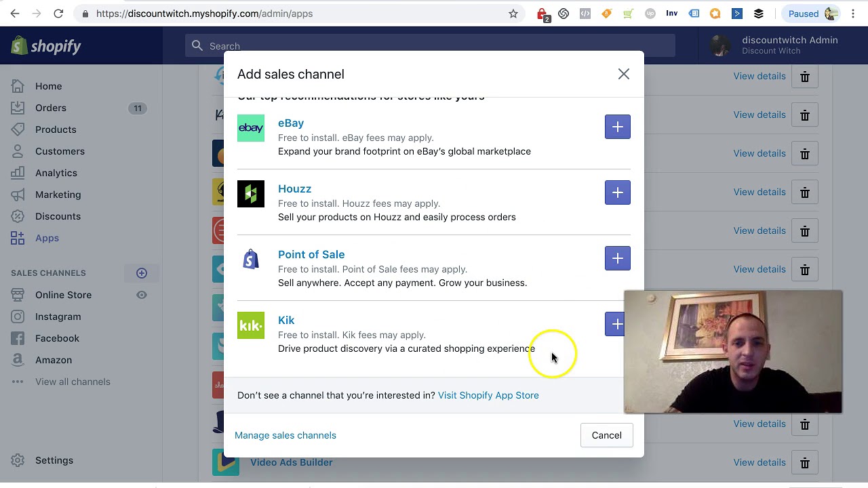Click the add sales channel plus icon

coord(142,273)
